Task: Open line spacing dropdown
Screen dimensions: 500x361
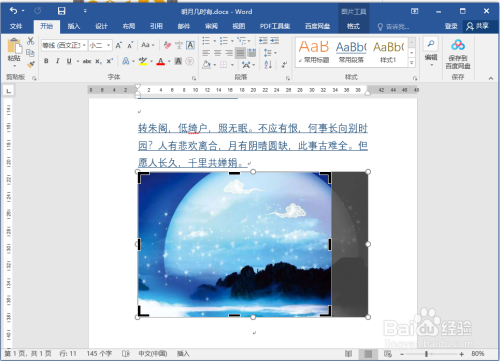Action: pyautogui.click(x=270, y=53)
